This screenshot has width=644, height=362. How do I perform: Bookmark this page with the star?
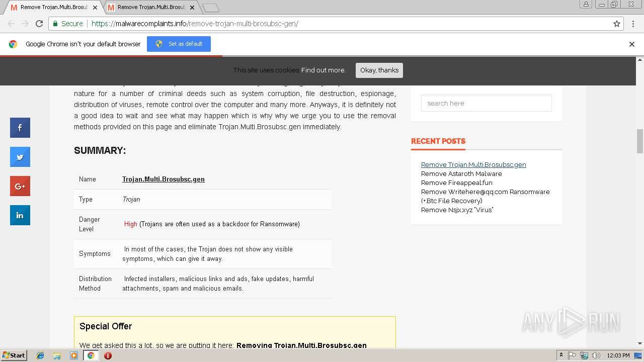(x=617, y=24)
